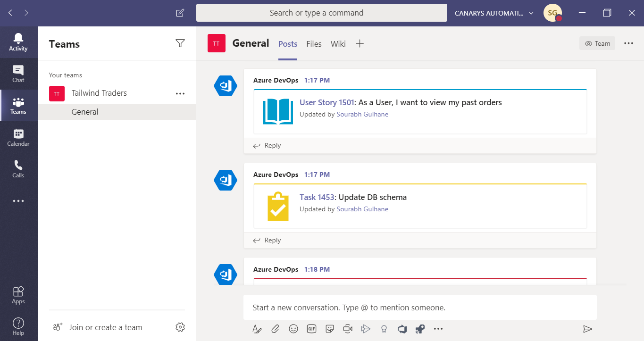Image resolution: width=644 pixels, height=341 pixels.
Task: Open the User Story 1501 link
Action: 326,102
